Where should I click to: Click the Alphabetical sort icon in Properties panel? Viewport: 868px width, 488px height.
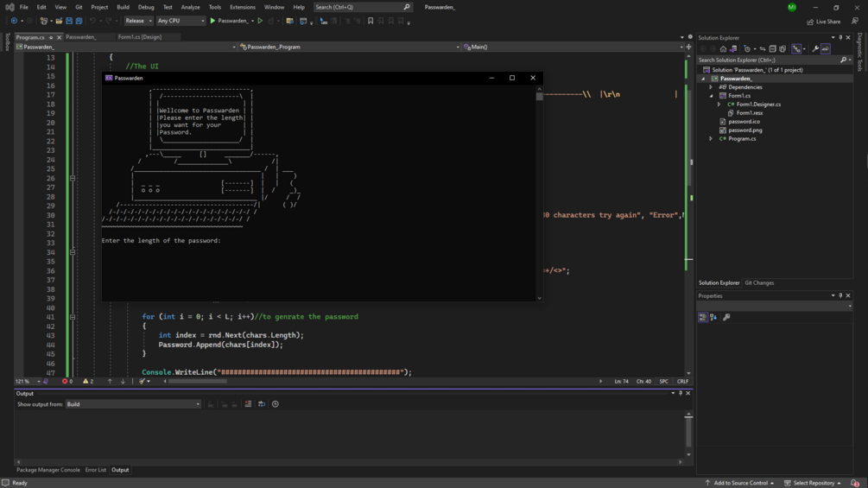[713, 317]
